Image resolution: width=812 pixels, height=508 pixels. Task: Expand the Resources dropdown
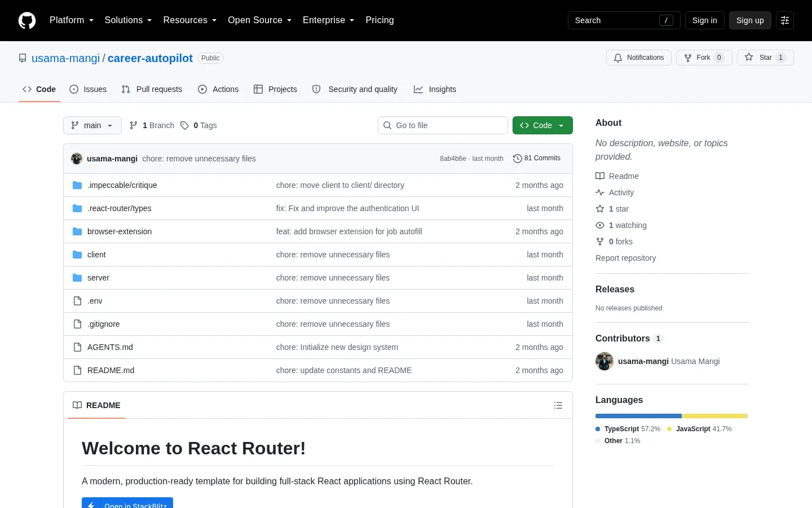coord(190,20)
